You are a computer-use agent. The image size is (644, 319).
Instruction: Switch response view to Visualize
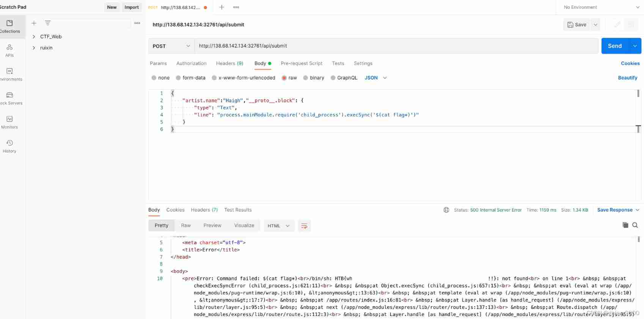pos(244,225)
